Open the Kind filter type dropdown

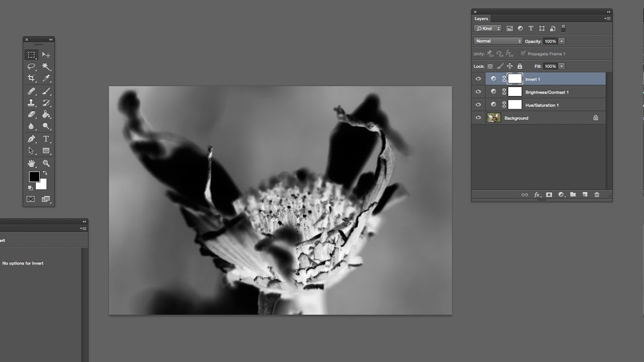(x=488, y=29)
